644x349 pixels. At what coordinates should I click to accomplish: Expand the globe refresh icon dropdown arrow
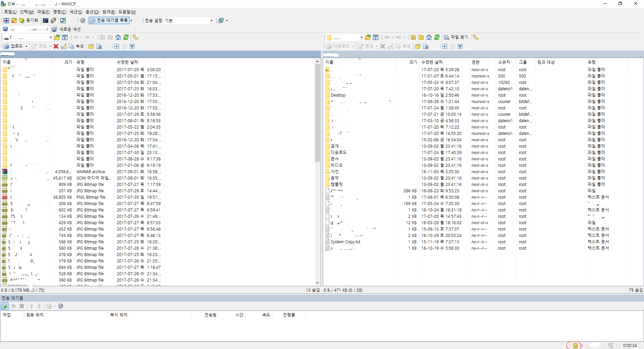[227, 20]
